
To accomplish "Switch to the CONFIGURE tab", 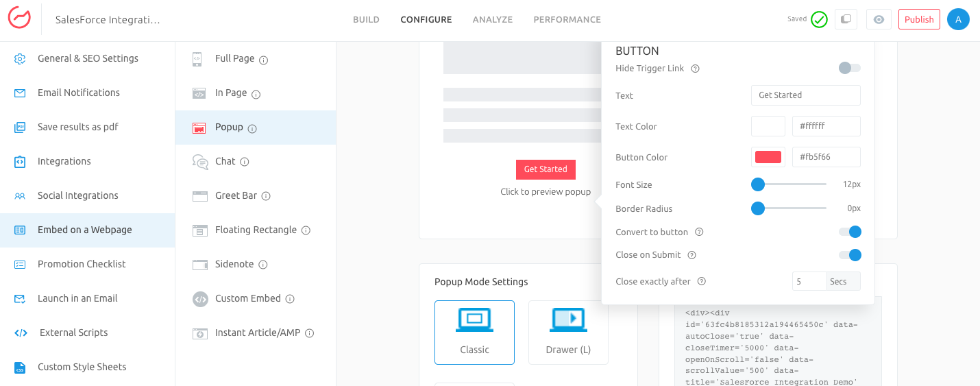I will coord(426,20).
